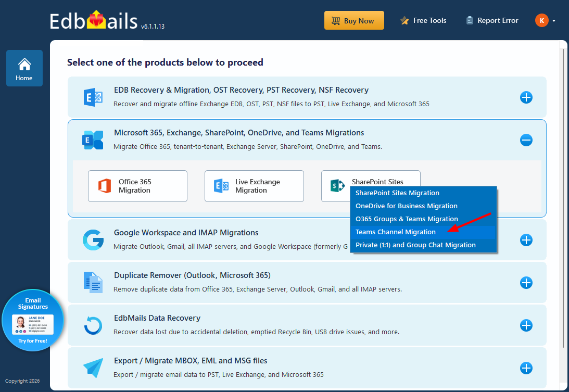The height and width of the screenshot is (392, 569).
Task: Select Office 365 Migration button
Action: [137, 186]
